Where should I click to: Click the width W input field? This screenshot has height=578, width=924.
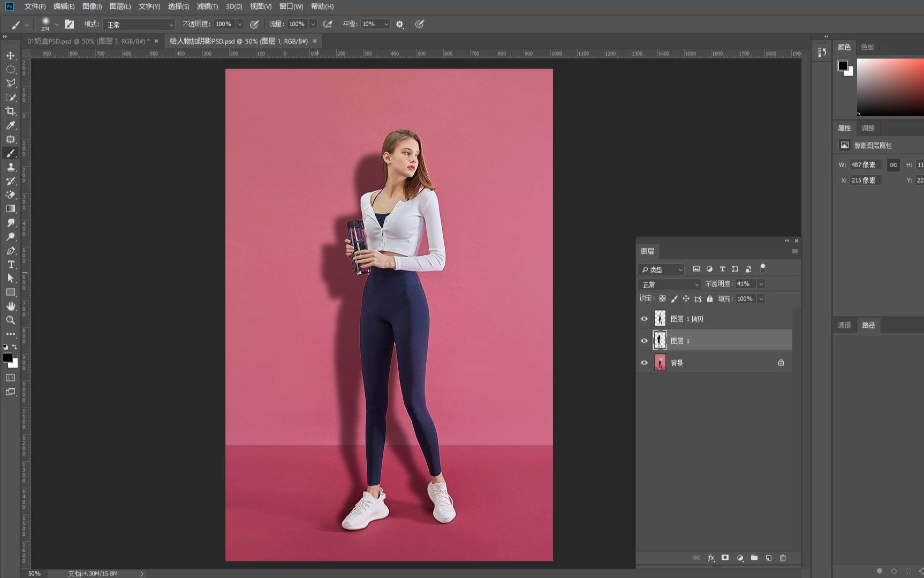pyautogui.click(x=864, y=165)
